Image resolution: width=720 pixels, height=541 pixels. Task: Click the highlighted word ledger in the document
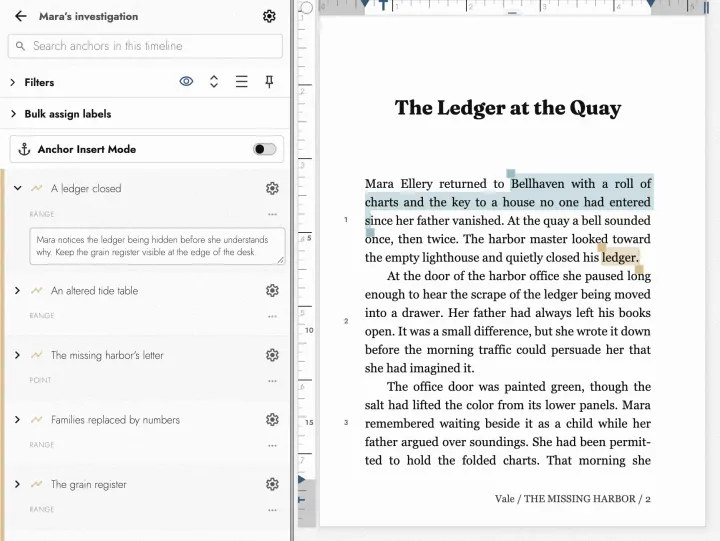(620, 257)
